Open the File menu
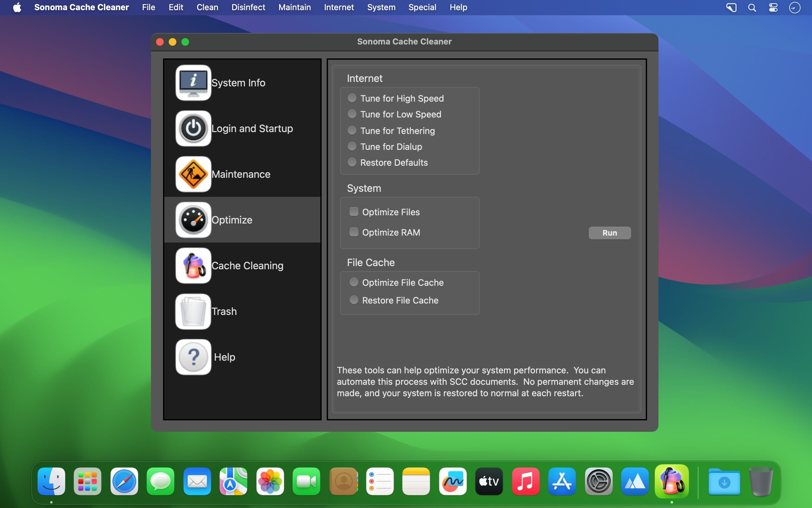 148,7
